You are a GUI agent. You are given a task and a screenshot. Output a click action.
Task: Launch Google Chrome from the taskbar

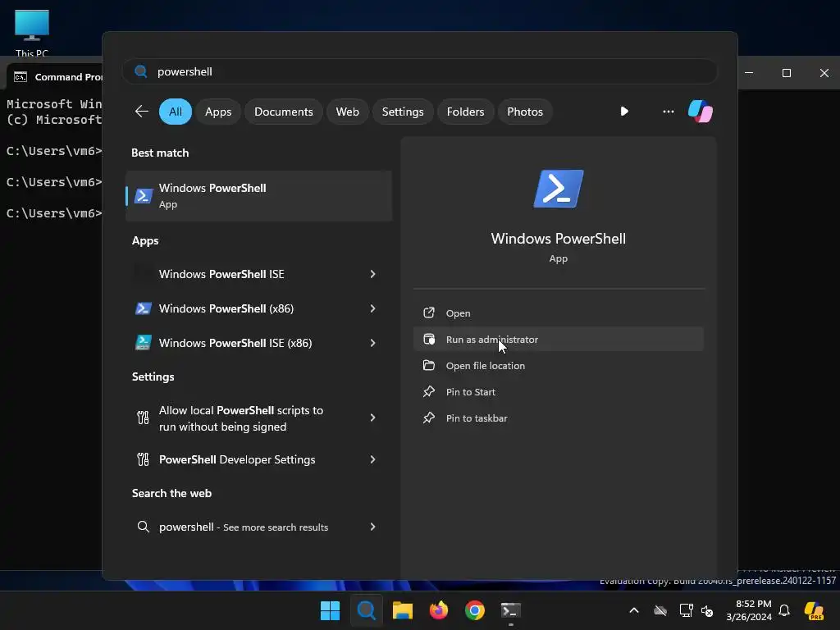[475, 610]
